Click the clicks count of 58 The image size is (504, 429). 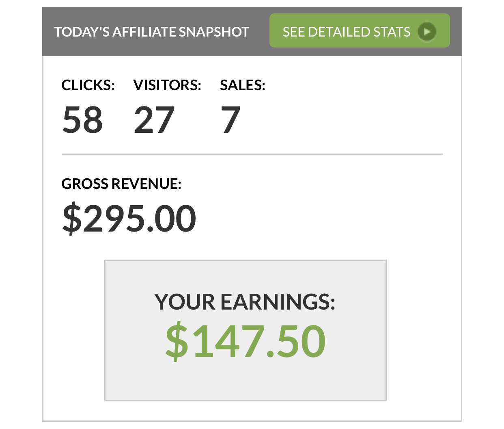coord(82,119)
